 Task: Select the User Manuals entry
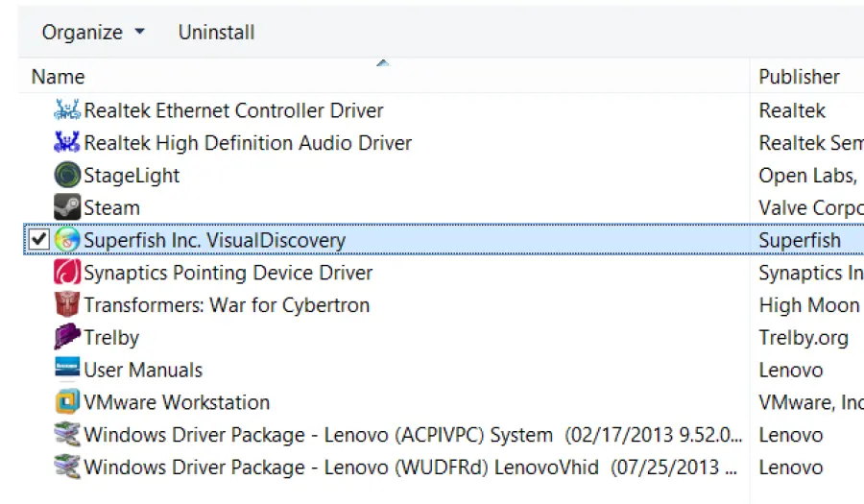143,371
